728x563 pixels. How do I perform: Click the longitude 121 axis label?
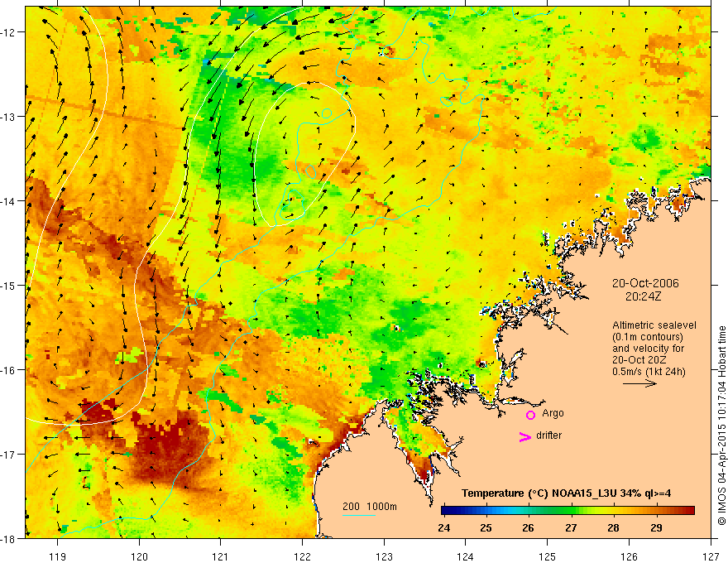221,556
